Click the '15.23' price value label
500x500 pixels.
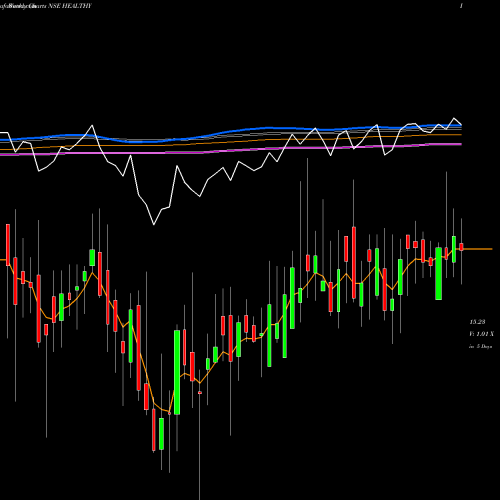pos(477,322)
